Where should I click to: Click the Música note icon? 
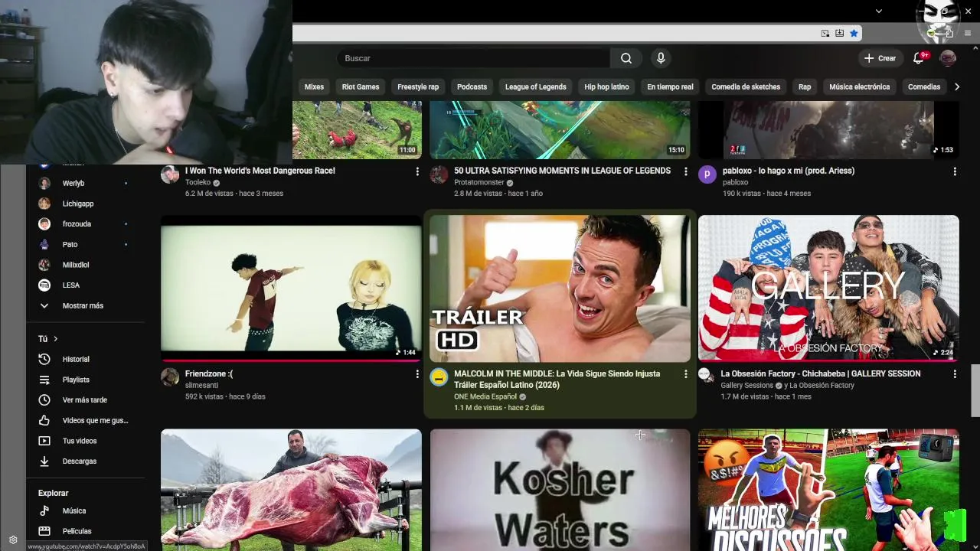[44, 510]
